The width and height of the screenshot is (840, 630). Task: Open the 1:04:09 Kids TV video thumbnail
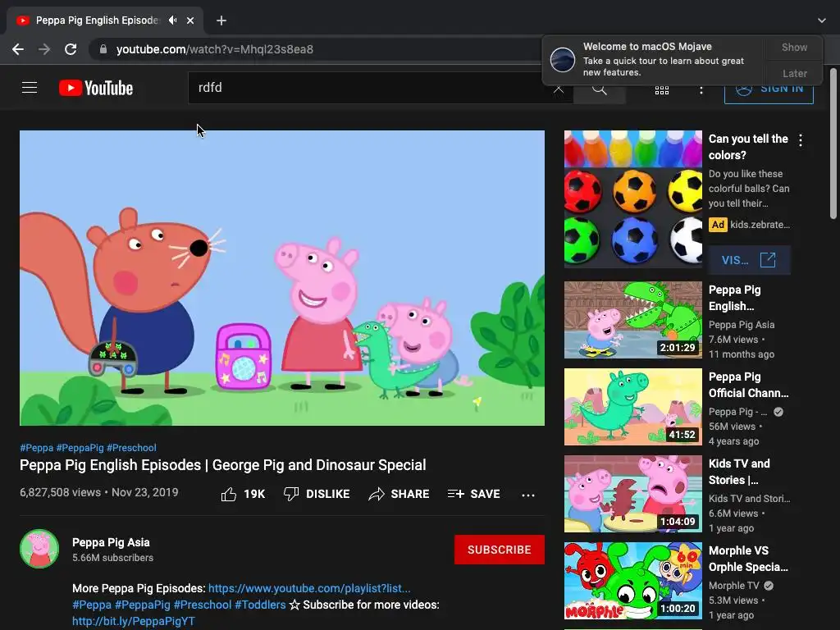pyautogui.click(x=633, y=494)
